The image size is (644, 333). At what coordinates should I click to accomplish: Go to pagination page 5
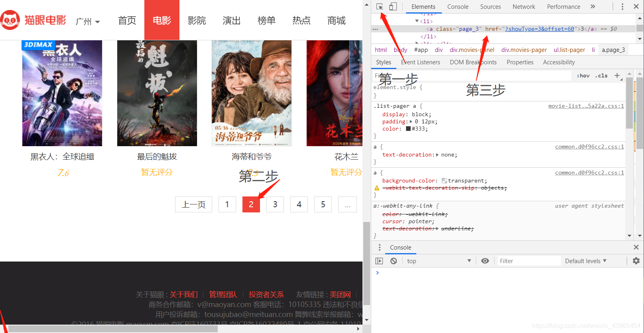tap(323, 204)
